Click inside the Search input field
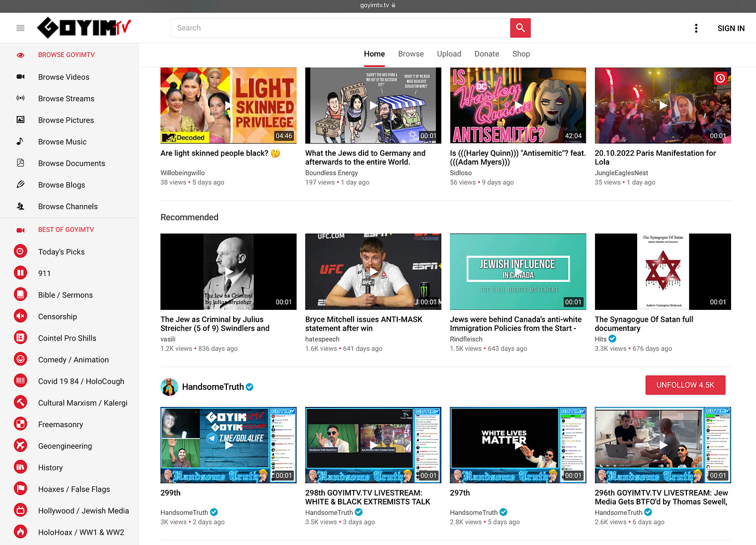Image resolution: width=756 pixels, height=545 pixels. [341, 28]
